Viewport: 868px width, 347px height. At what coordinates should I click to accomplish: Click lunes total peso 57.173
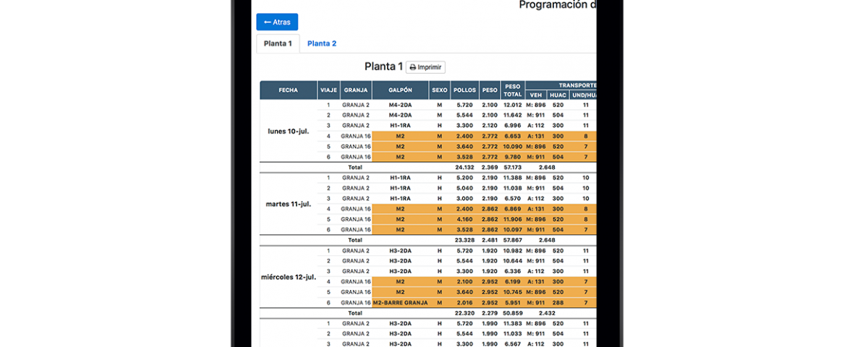[513, 167]
